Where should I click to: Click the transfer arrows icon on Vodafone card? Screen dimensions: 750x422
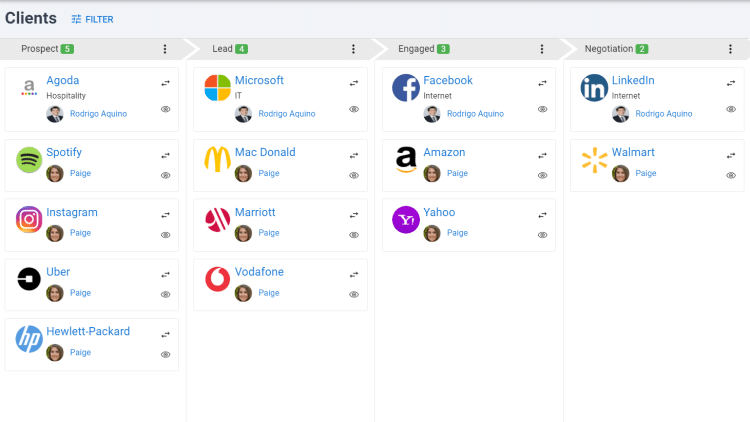(x=354, y=275)
